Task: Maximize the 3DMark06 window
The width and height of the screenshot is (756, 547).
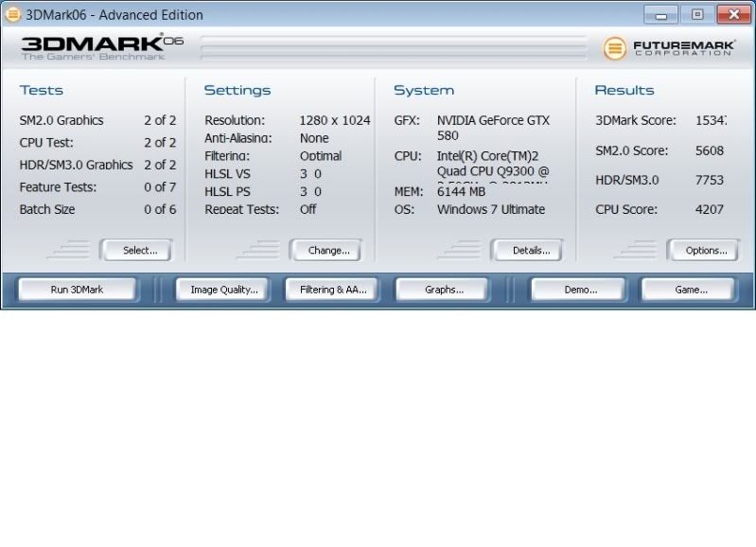Action: (697, 15)
